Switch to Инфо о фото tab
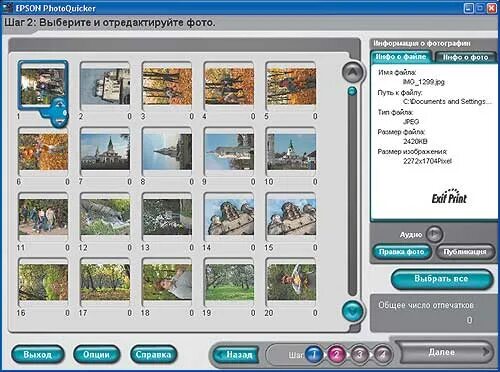The width and height of the screenshot is (500, 372). pyautogui.click(x=465, y=57)
